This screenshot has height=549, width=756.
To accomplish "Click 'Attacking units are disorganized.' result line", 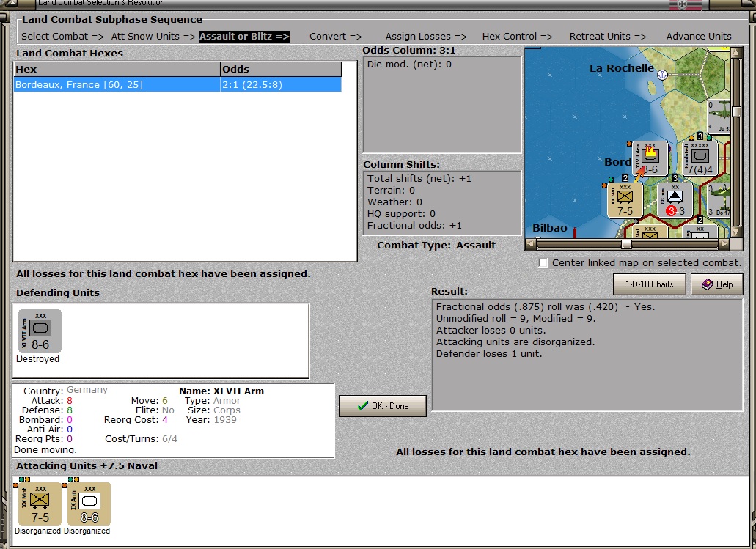I will [515, 342].
